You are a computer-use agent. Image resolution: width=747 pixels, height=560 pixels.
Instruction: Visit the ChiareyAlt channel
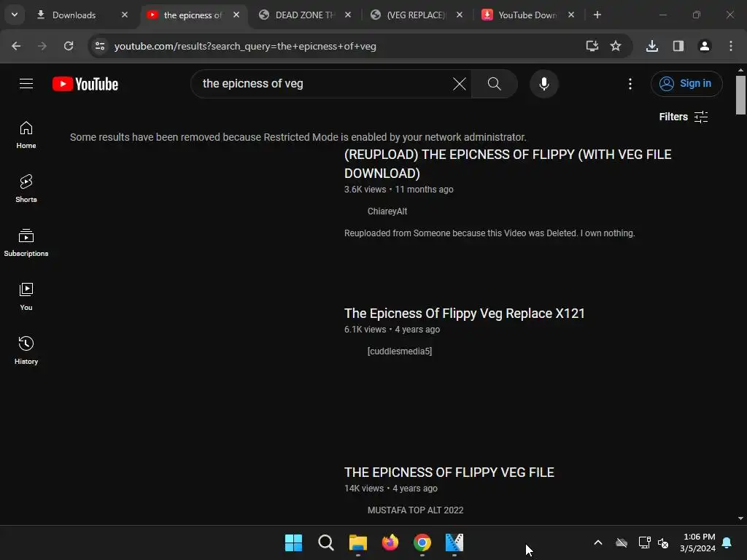(387, 211)
